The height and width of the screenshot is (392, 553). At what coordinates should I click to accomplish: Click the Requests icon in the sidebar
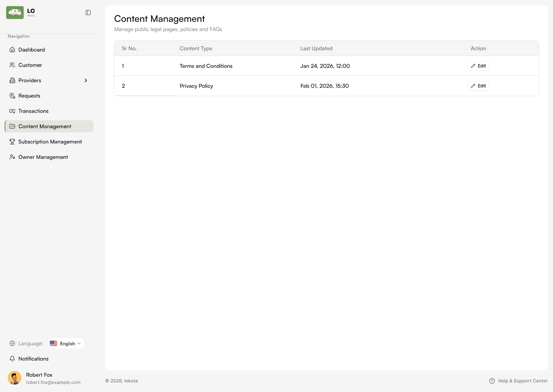click(x=12, y=96)
